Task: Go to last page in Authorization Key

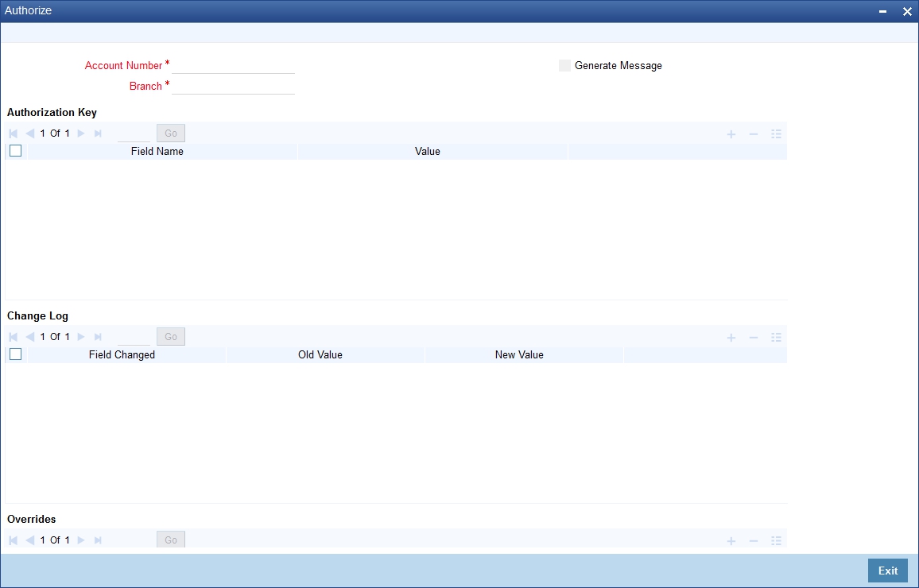Action: pyautogui.click(x=98, y=133)
